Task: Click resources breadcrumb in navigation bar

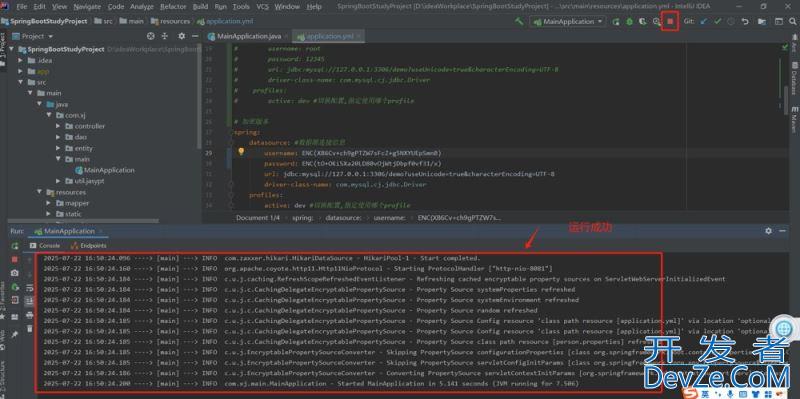Action: [170, 21]
